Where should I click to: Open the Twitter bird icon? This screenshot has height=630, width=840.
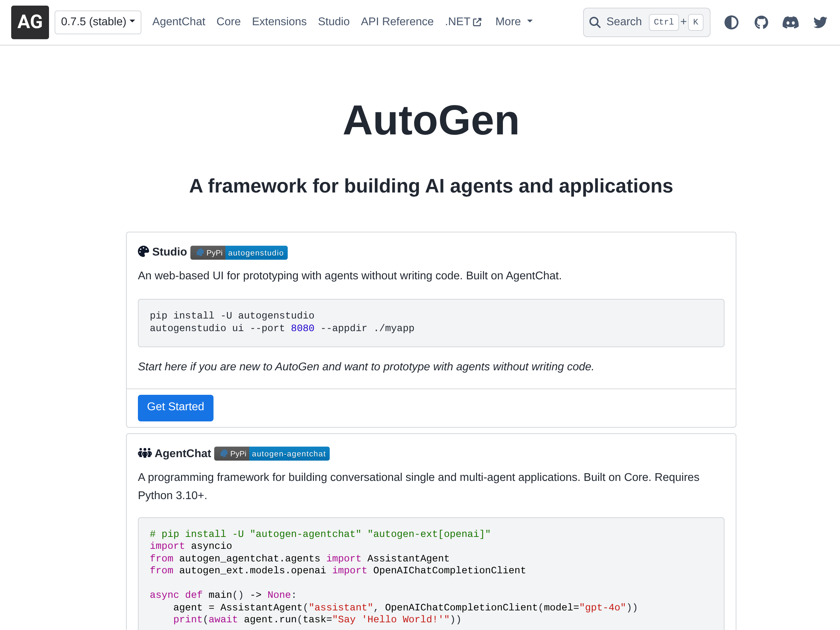coord(820,22)
